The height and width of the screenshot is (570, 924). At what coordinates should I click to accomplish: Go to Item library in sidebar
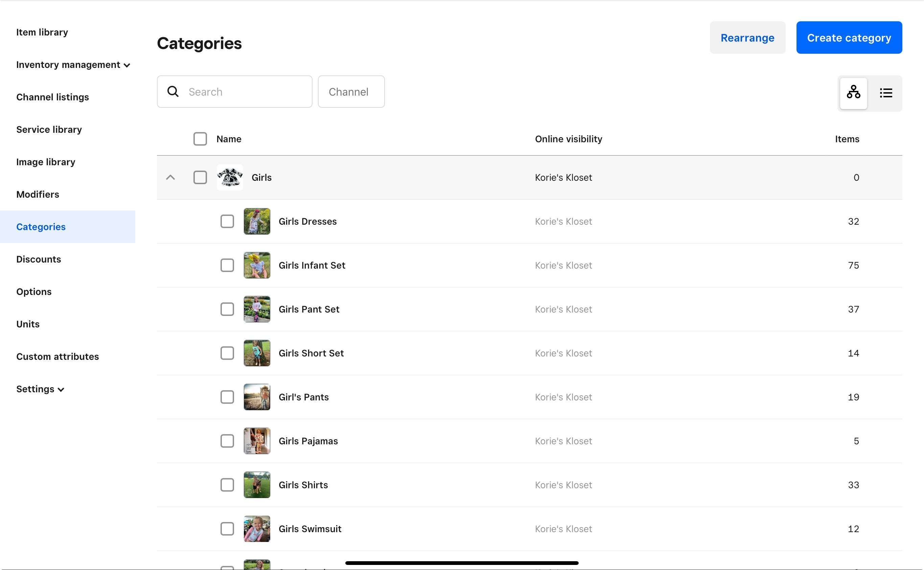click(42, 32)
